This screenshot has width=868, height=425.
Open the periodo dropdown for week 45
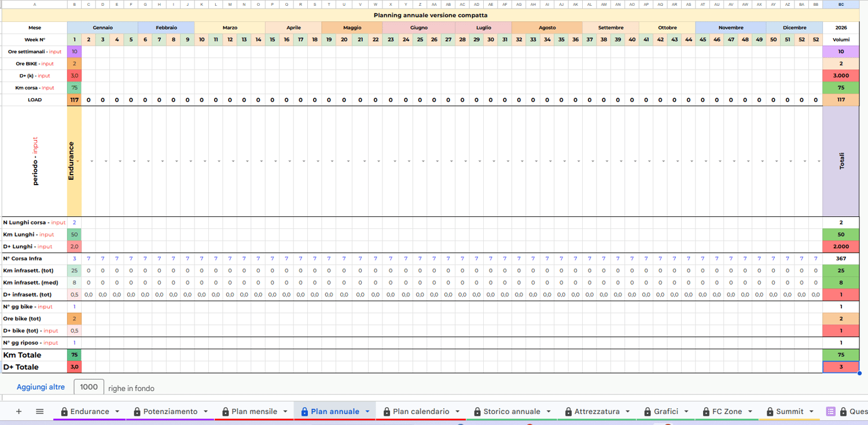point(706,161)
